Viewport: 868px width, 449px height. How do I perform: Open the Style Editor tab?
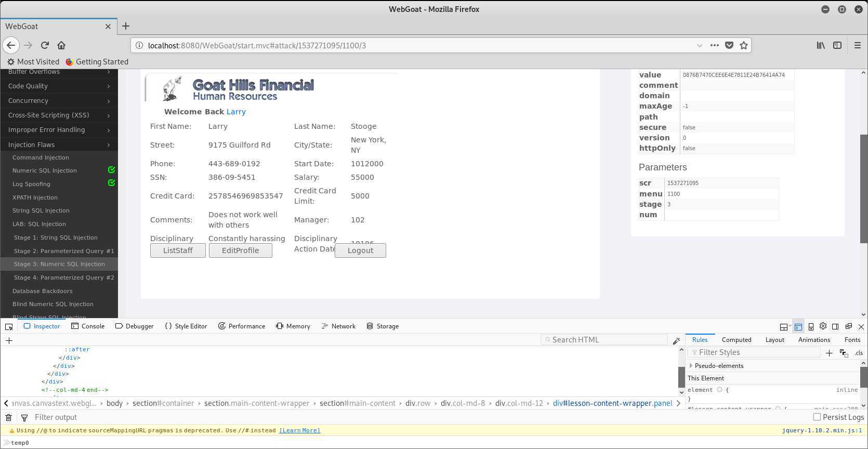pos(186,326)
